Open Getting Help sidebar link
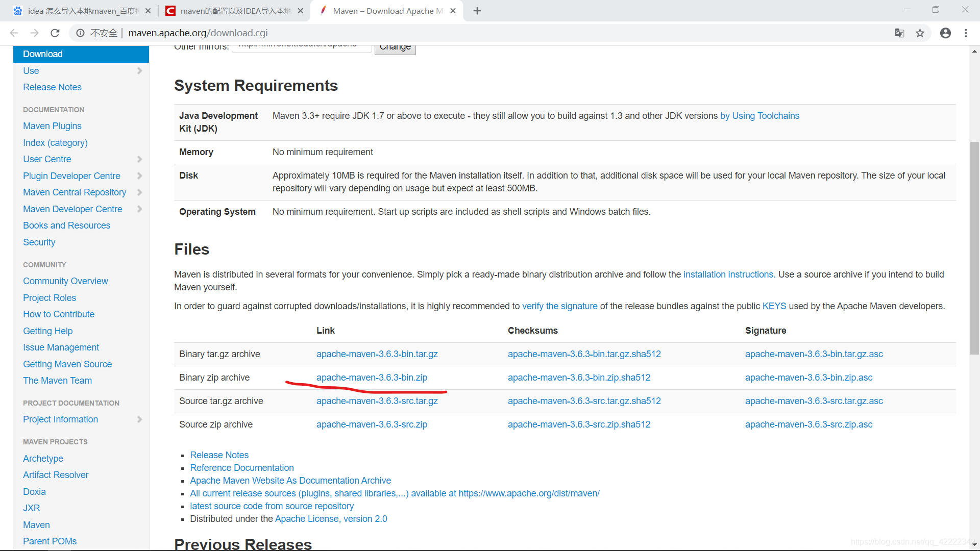This screenshot has height=551, width=980. (48, 331)
